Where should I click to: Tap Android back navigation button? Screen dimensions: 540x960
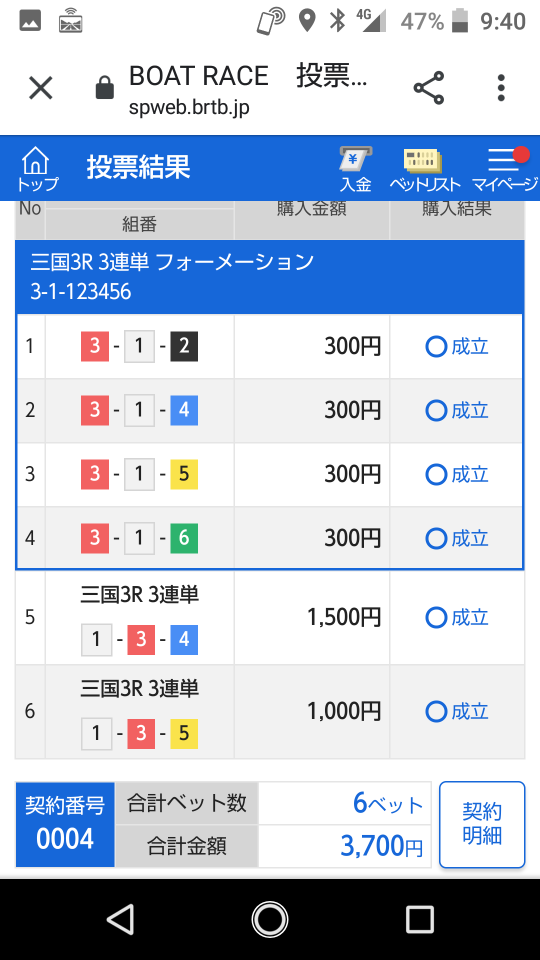(119, 919)
